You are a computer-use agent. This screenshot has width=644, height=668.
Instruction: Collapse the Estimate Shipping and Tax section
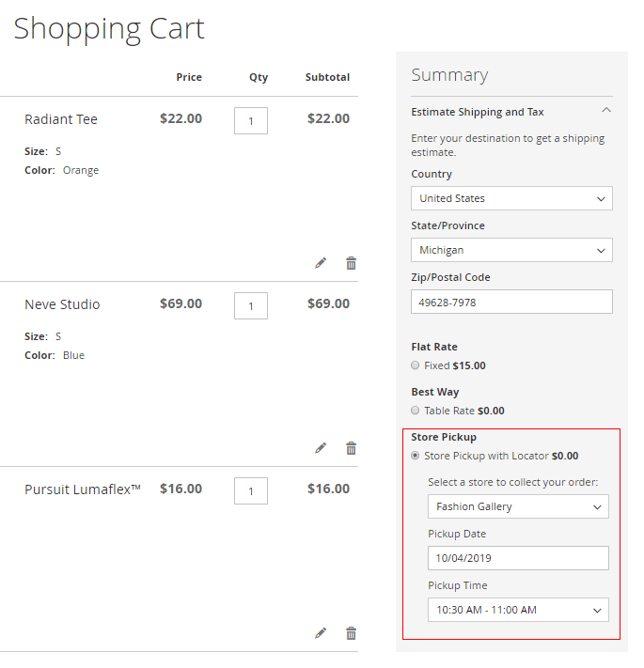click(x=606, y=111)
